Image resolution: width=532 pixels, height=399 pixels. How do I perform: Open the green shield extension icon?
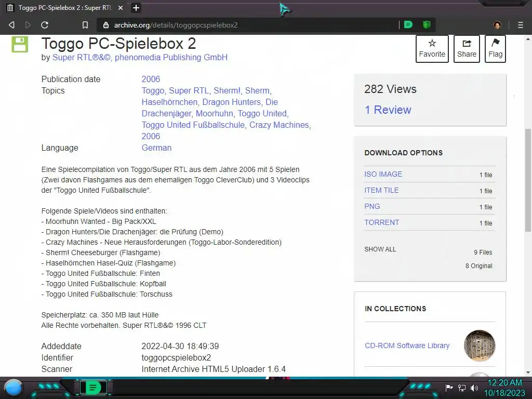coord(427,24)
